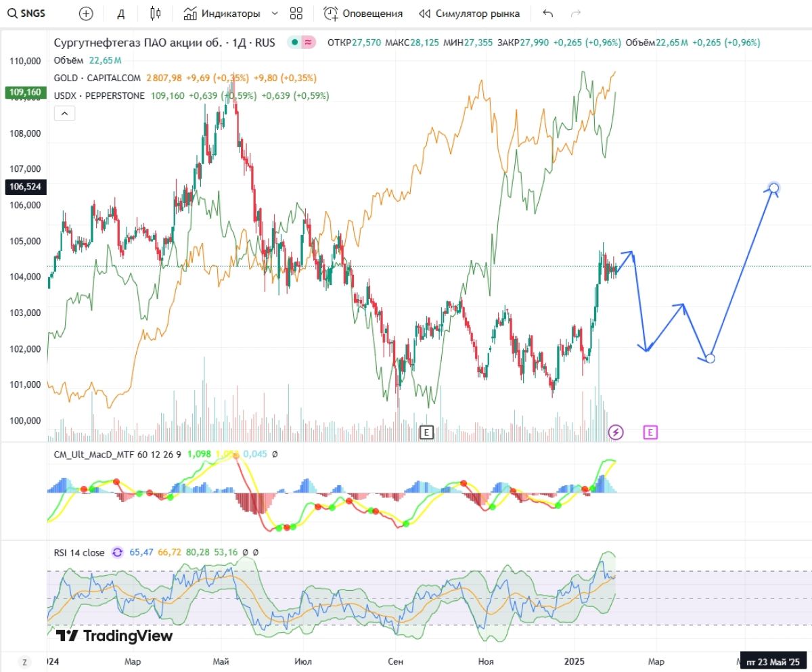This screenshot has width=812, height=672.
Task: Open the Индикаторы indicators dialog
Action: pyautogui.click(x=222, y=14)
